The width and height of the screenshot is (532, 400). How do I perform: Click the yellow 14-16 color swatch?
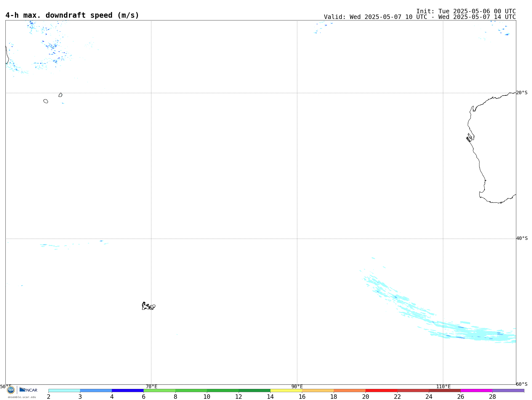click(x=286, y=391)
